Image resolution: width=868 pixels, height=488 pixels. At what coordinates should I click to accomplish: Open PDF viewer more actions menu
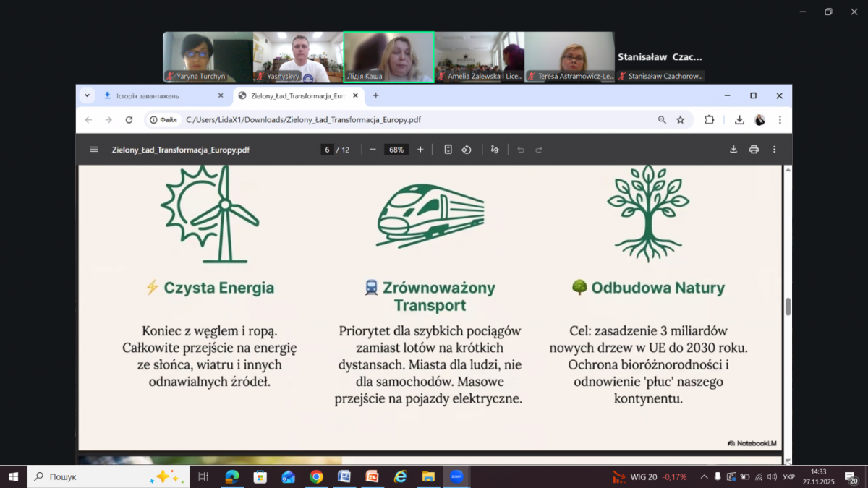774,150
